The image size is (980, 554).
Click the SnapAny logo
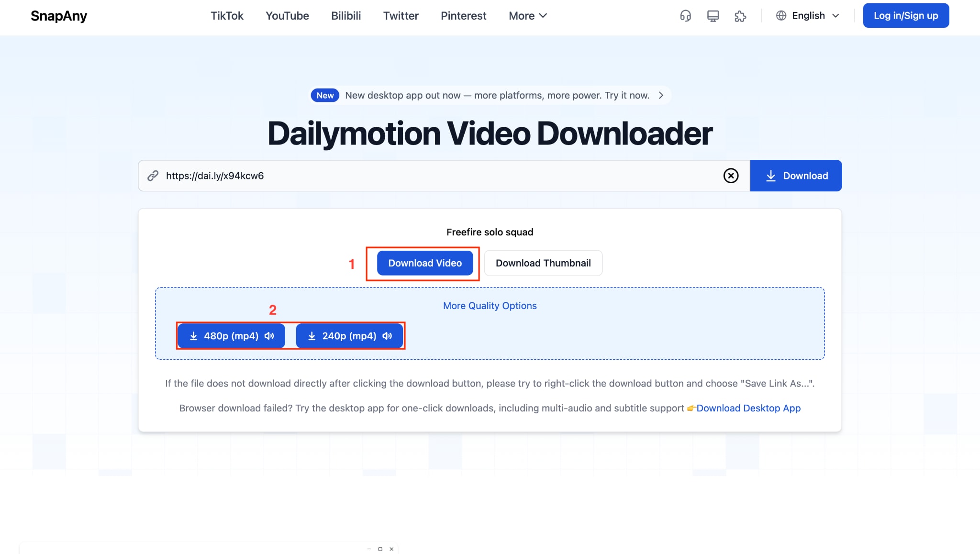[x=58, y=16]
